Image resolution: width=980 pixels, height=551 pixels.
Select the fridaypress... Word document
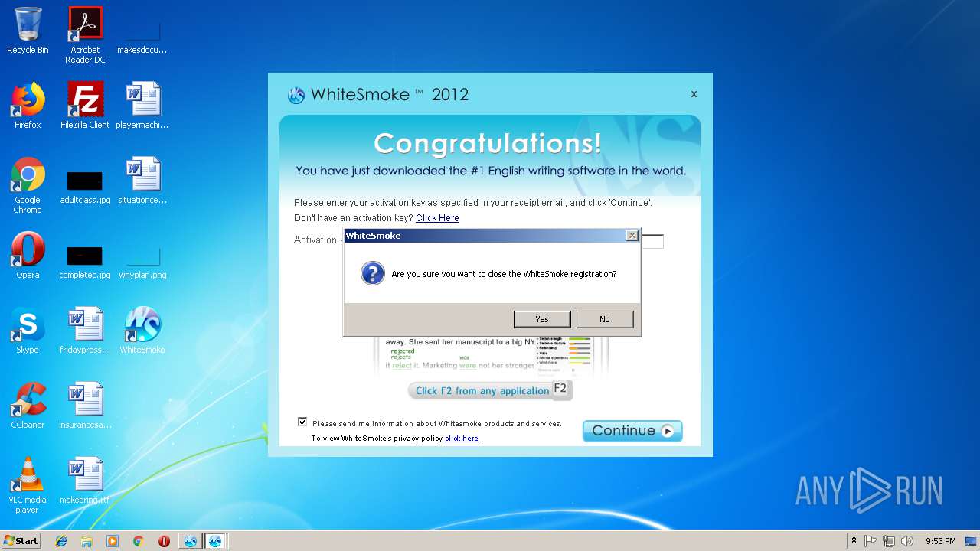click(85, 331)
